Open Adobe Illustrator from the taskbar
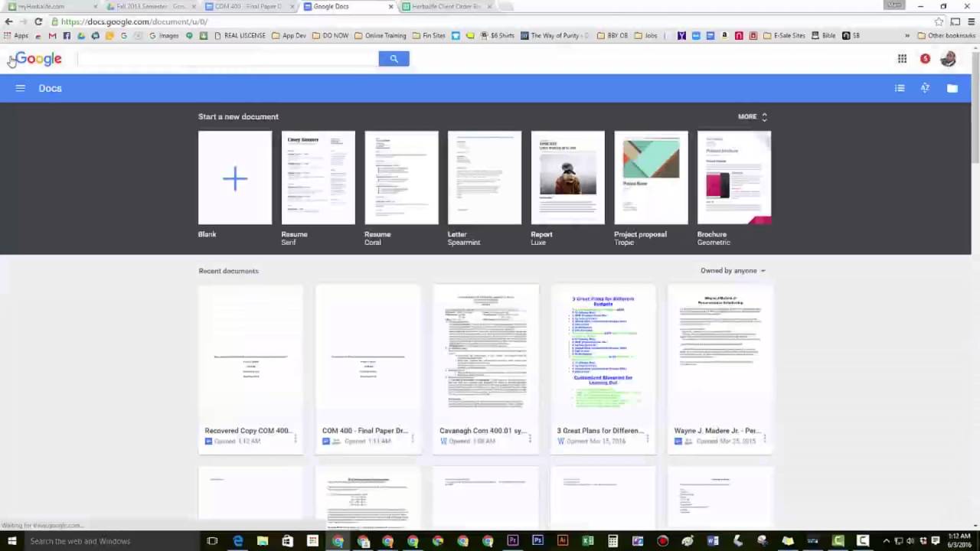Image resolution: width=980 pixels, height=551 pixels. [x=563, y=541]
